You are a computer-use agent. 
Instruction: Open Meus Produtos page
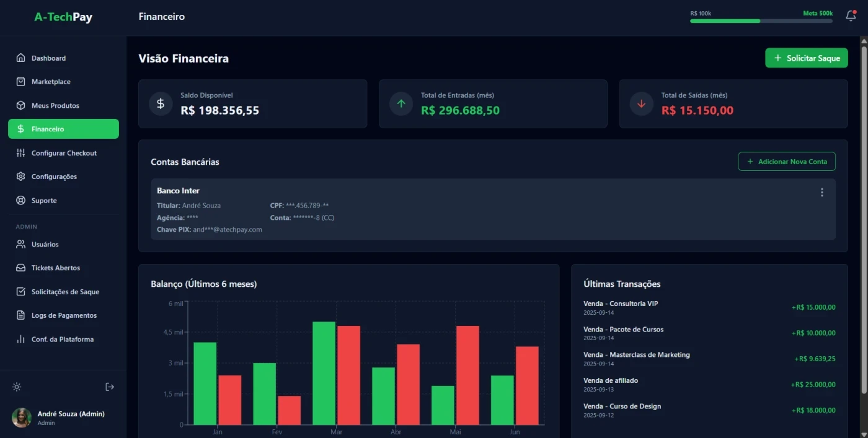(55, 106)
